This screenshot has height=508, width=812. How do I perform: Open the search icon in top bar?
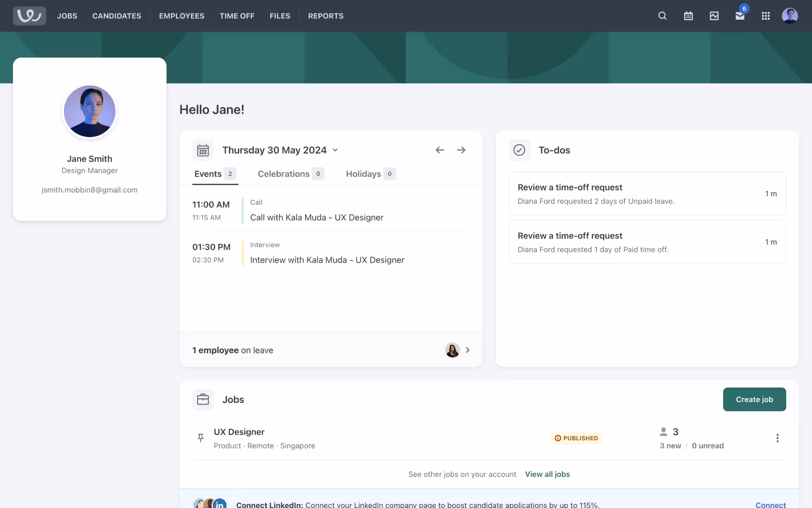[x=662, y=16]
